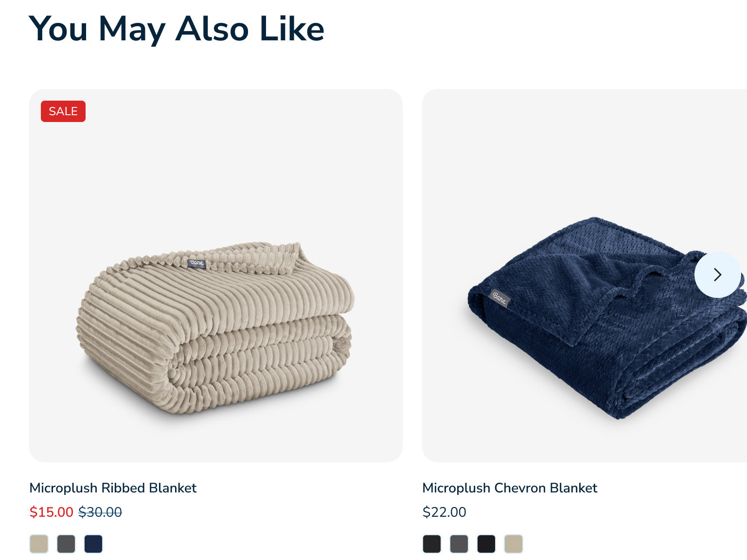This screenshot has width=747, height=560.
Task: Advance the carousel with the right arrow
Action: [x=717, y=275]
